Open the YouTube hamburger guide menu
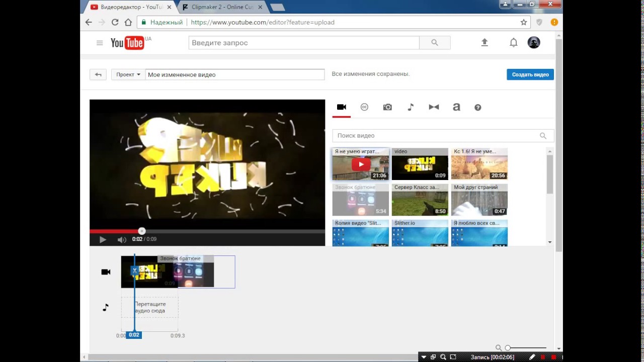Image resolution: width=644 pixels, height=362 pixels. [100, 43]
